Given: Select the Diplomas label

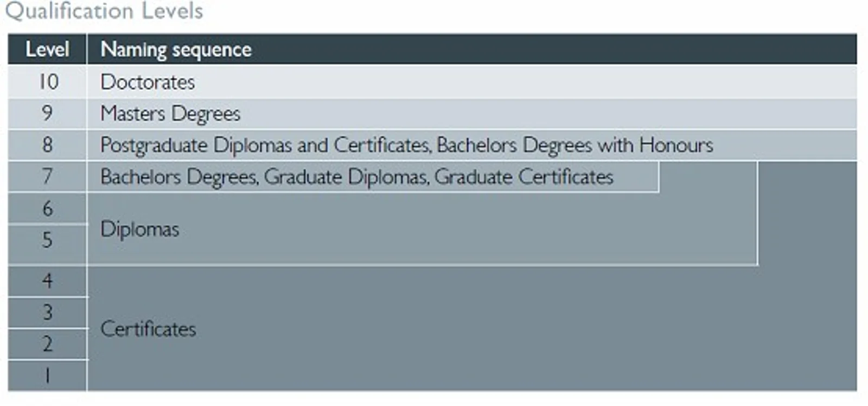Looking at the screenshot, I should click(139, 229).
